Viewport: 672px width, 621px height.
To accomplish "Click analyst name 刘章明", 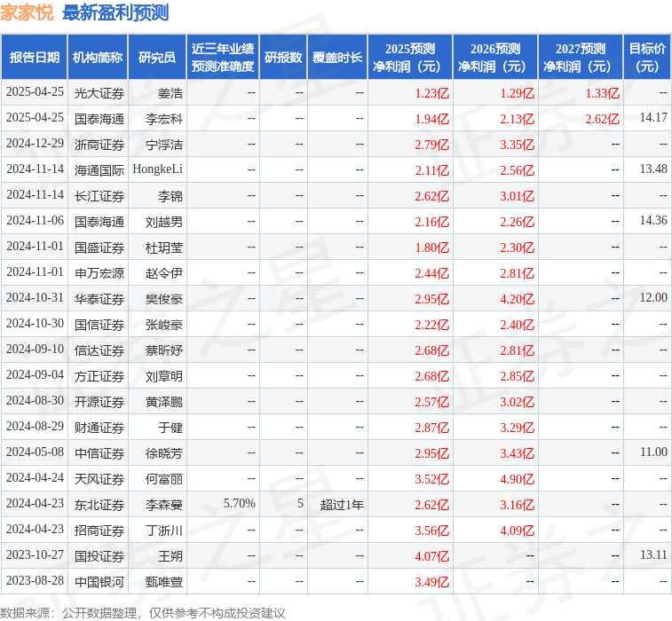I will 163,376.
